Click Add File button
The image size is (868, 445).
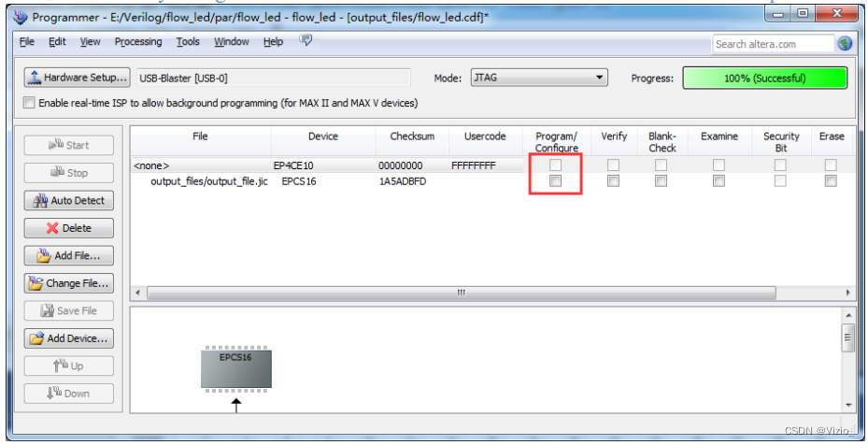(x=68, y=255)
